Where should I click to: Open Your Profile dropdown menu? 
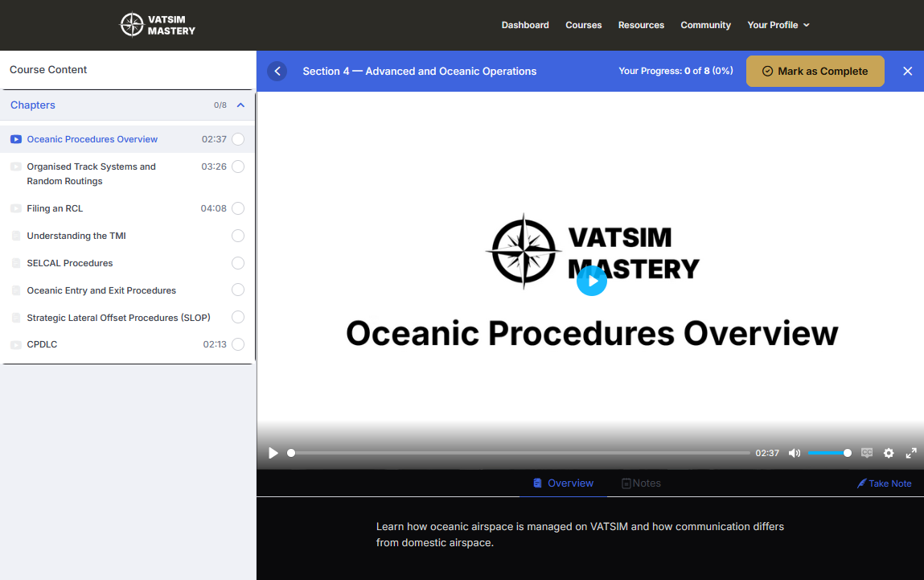coord(778,25)
